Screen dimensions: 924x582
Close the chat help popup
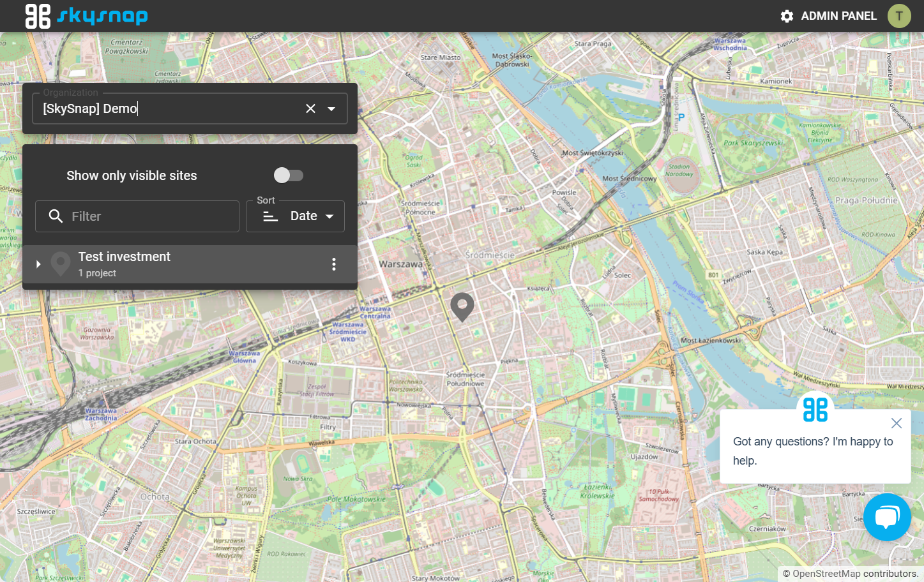897,423
